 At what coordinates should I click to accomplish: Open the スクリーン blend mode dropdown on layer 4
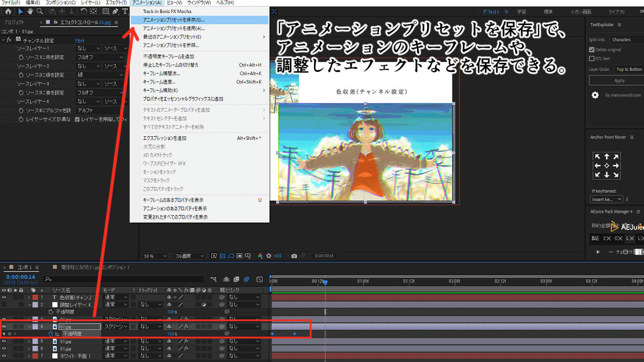coord(116,326)
